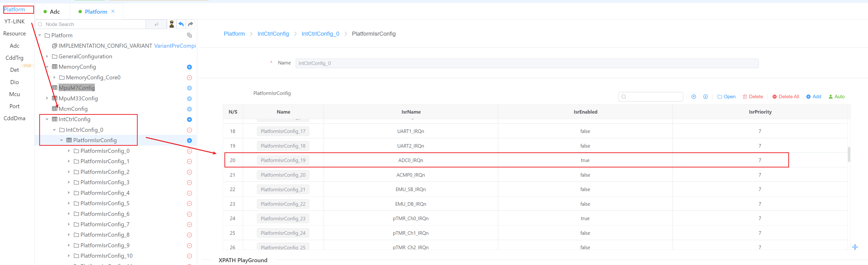This screenshot has height=265, width=868.
Task: Remove PlatformIsrConfig_3 with its minus icon
Action: click(x=189, y=183)
